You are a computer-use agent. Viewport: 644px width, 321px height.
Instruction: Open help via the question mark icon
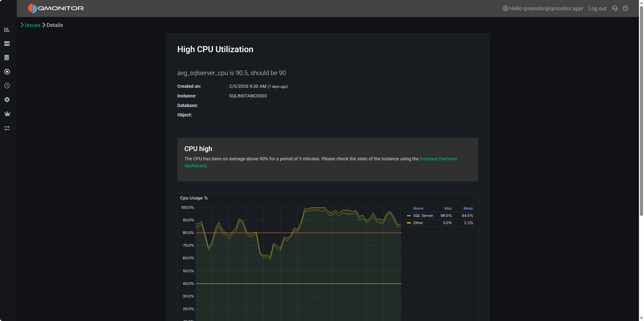[626, 8]
